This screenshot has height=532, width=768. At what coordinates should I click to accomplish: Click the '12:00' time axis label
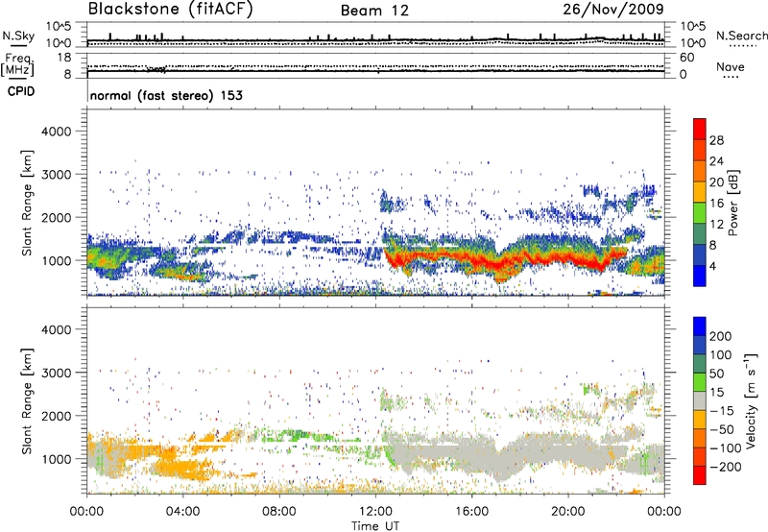pos(375,512)
